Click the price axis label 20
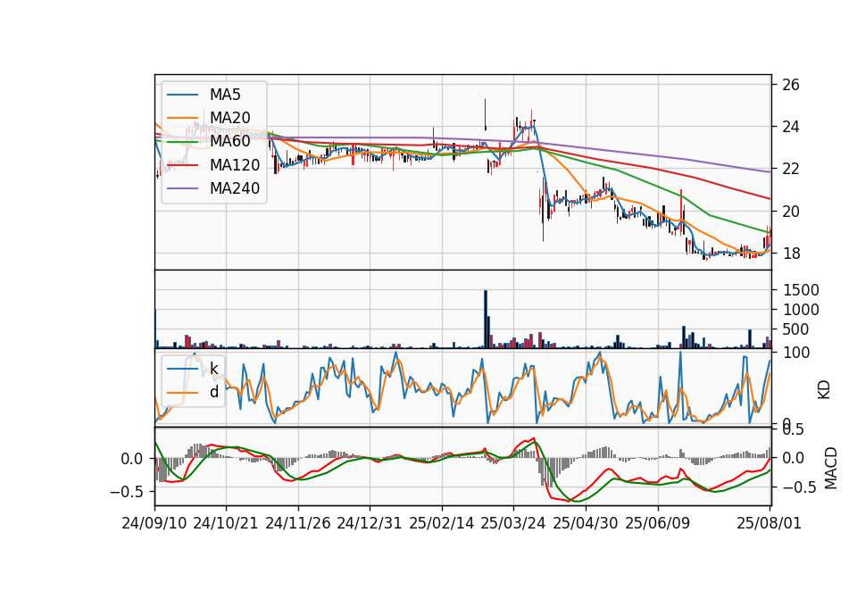This screenshot has height=616, width=857. click(790, 211)
